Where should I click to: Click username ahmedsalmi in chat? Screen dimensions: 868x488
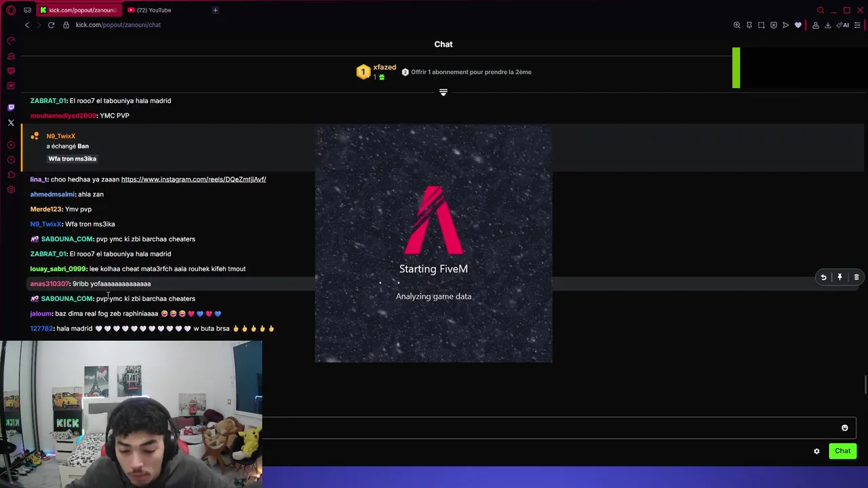tap(53, 195)
